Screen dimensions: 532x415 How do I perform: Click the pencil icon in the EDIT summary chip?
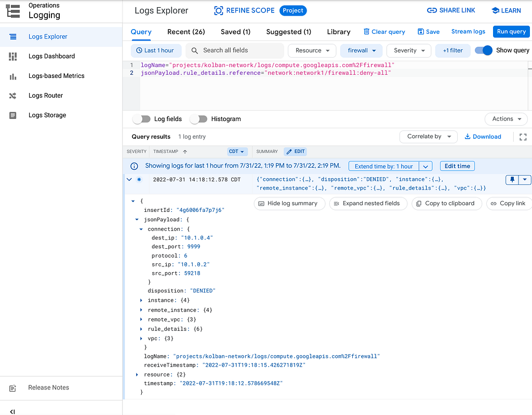289,152
